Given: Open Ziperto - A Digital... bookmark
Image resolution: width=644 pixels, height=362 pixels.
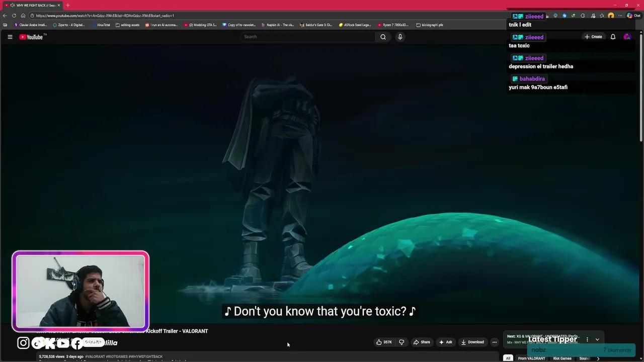Looking at the screenshot, I should pyautogui.click(x=69, y=25).
